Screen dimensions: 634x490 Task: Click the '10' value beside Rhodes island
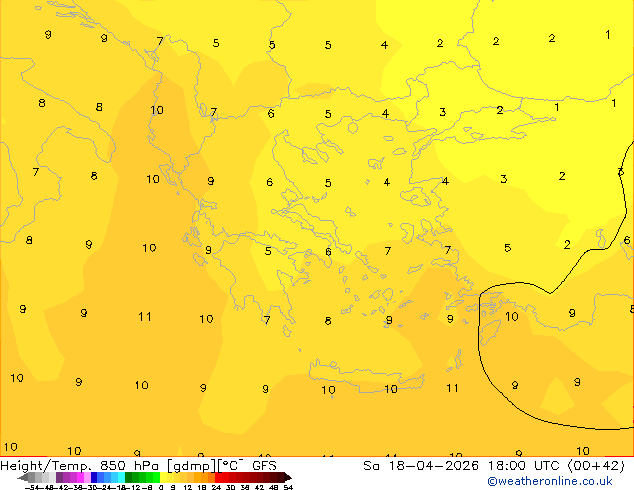pyautogui.click(x=511, y=316)
